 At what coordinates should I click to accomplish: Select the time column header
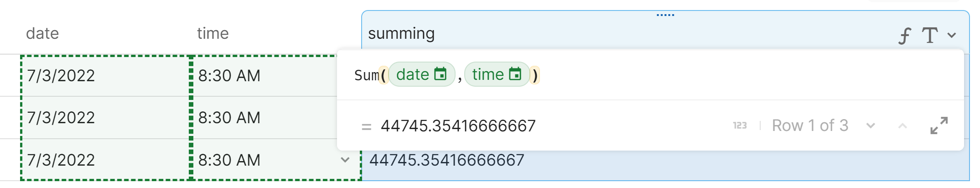213,33
